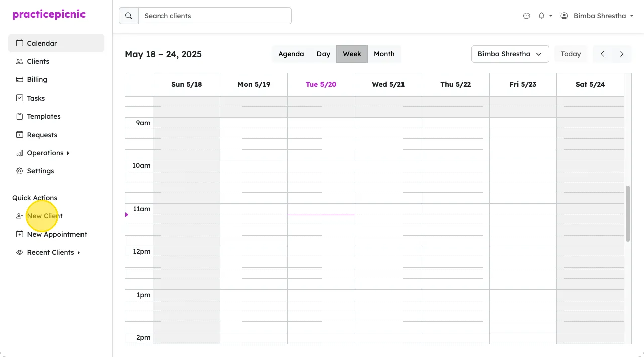The width and height of the screenshot is (644, 357).
Task: Switch to Month view
Action: [384, 54]
